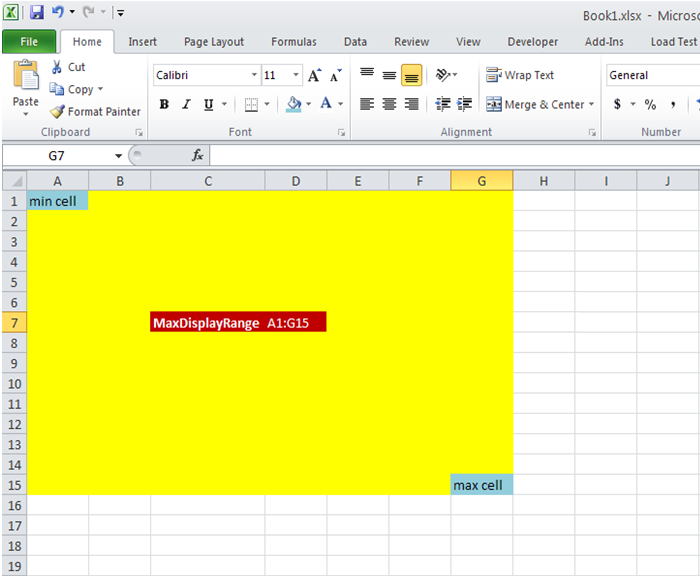Expand Merge & Center options arrow

click(592, 104)
